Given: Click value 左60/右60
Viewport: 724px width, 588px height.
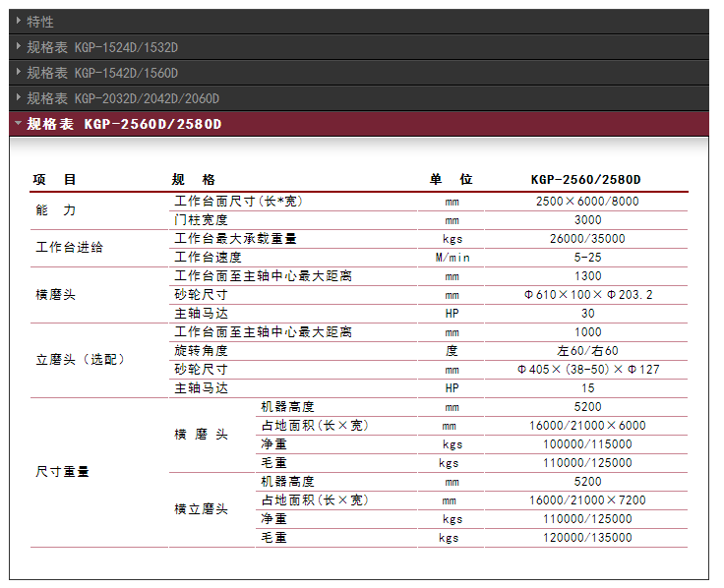Looking at the screenshot, I should 587,351.
